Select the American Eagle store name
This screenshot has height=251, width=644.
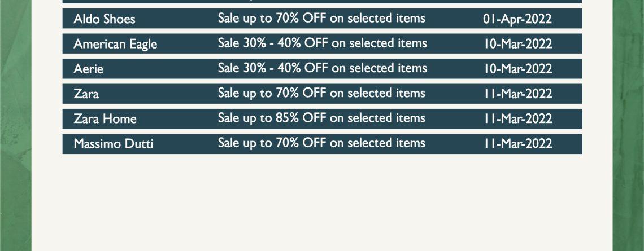(115, 44)
